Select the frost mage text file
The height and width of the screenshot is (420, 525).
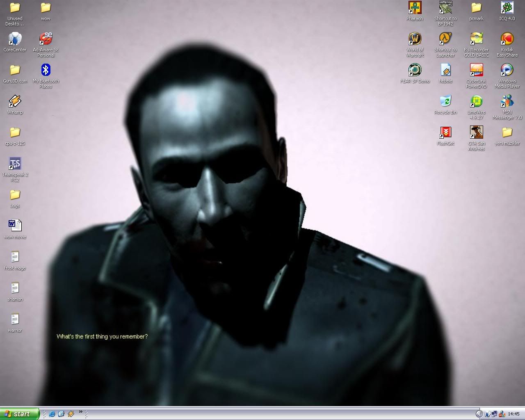(15, 257)
